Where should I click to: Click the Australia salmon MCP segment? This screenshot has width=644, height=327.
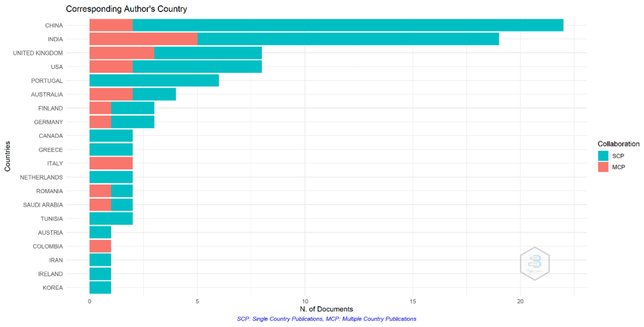tap(111, 94)
